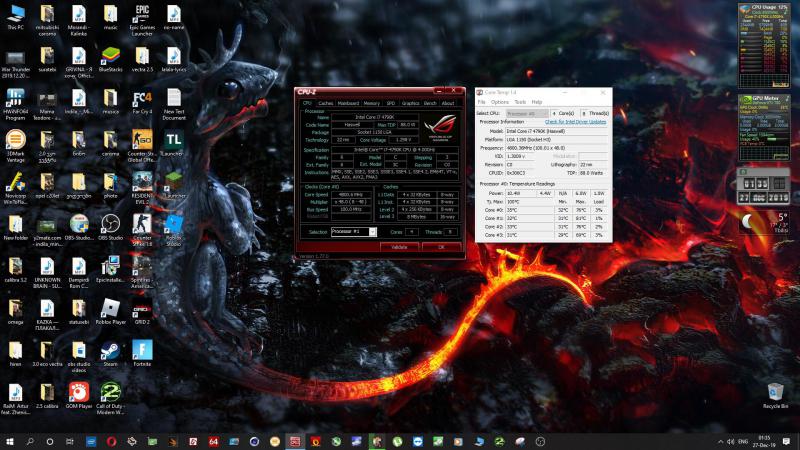Expand the CPU-Z processor selection dropdown
This screenshot has width=800, height=450.
point(373,231)
